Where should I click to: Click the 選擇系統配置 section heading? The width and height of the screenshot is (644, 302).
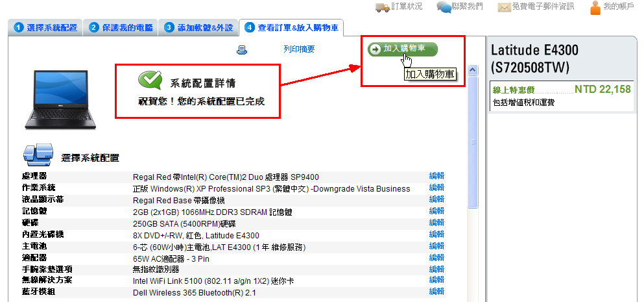click(90, 158)
